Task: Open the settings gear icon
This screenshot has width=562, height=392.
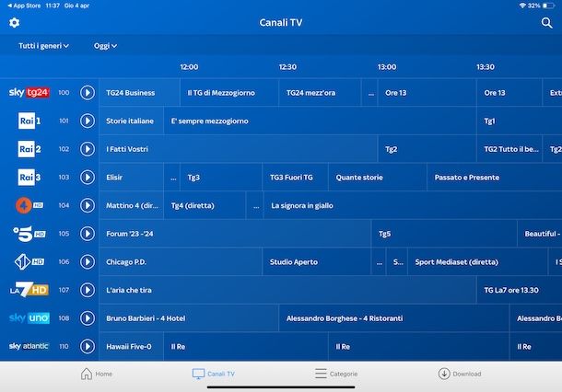Action: 15,23
